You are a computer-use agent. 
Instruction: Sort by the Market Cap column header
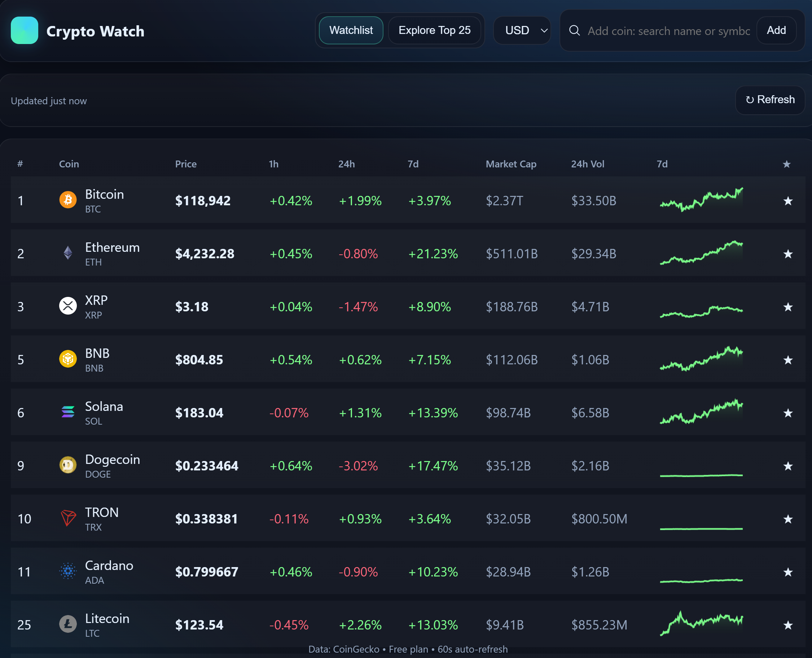tap(511, 164)
